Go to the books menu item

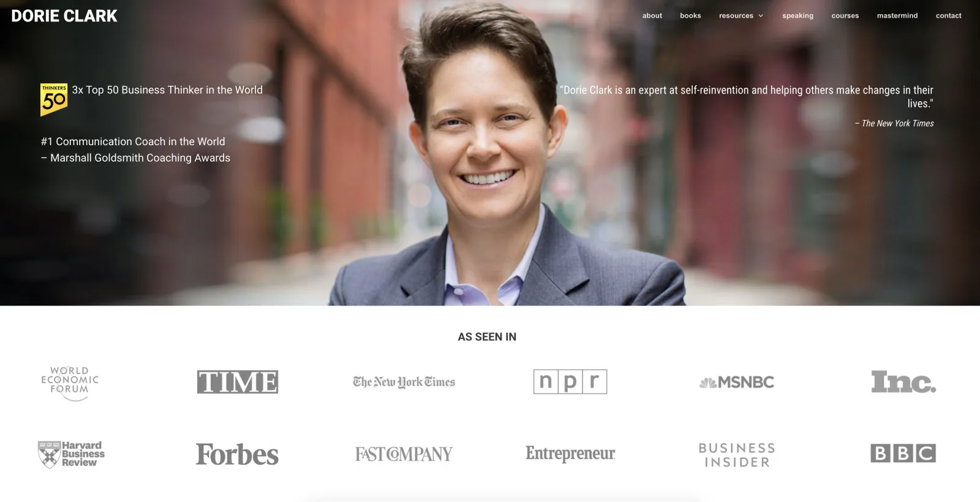(x=690, y=16)
